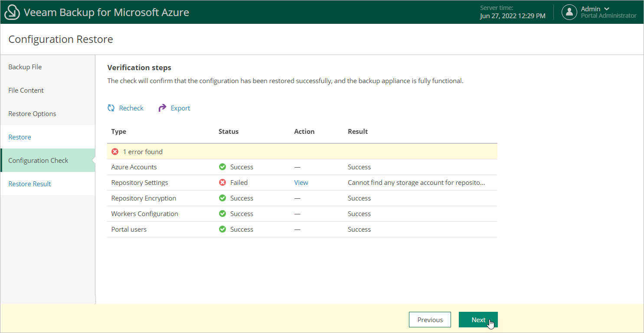Go to the File Content step

click(26, 91)
